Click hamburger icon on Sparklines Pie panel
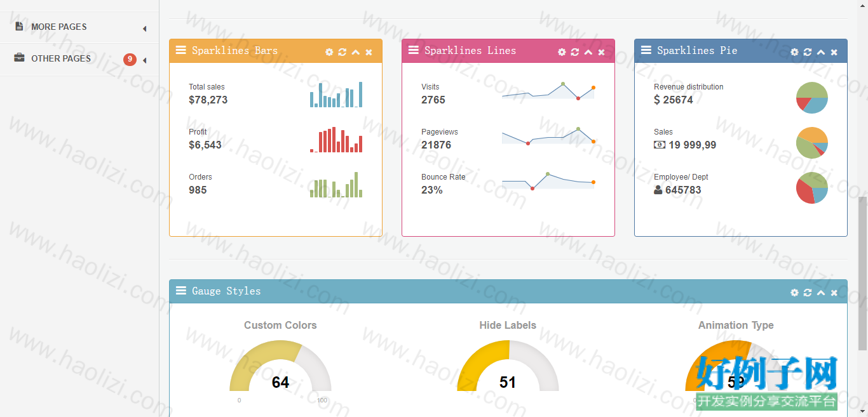This screenshot has height=417, width=868. tap(646, 50)
